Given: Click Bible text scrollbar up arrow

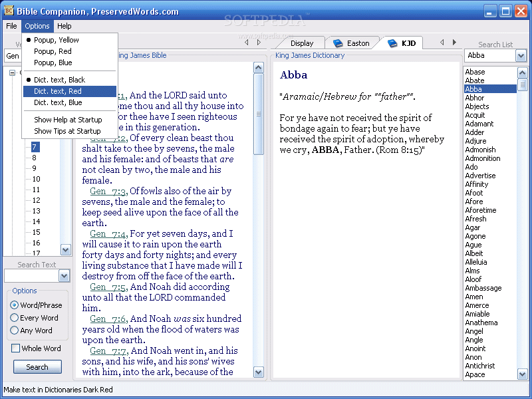Looking at the screenshot, I should point(259,68).
